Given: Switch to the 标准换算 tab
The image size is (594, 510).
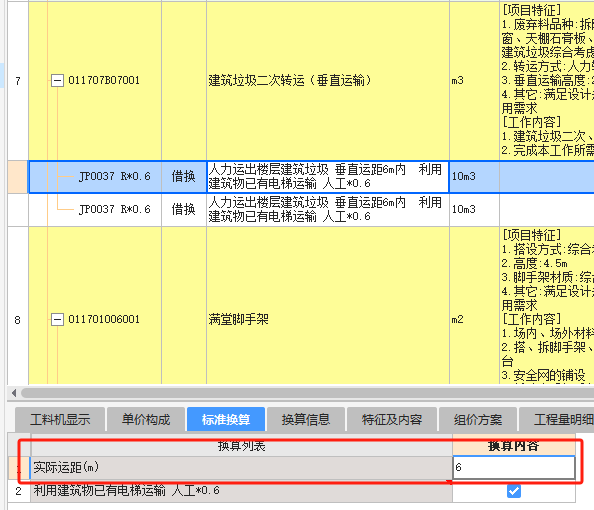Looking at the screenshot, I should pyautogui.click(x=226, y=419).
